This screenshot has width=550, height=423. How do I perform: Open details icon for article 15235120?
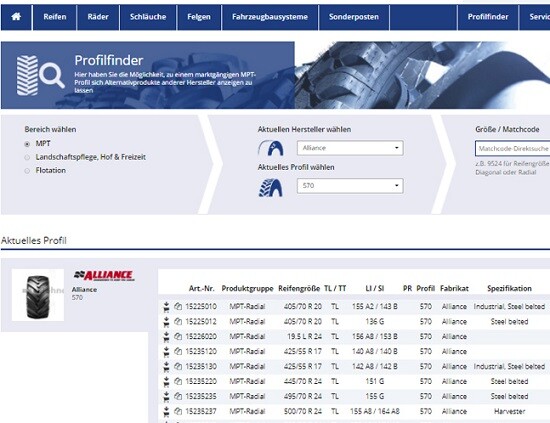pyautogui.click(x=178, y=351)
